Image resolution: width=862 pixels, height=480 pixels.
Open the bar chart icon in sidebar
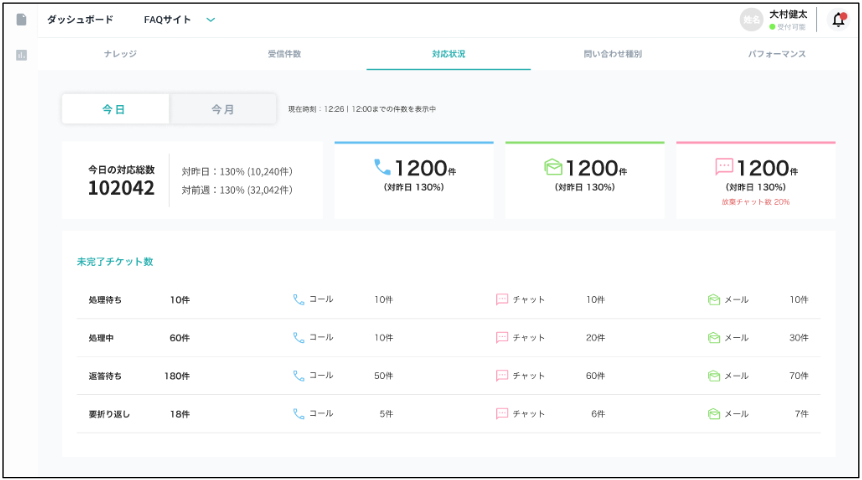[x=20, y=55]
